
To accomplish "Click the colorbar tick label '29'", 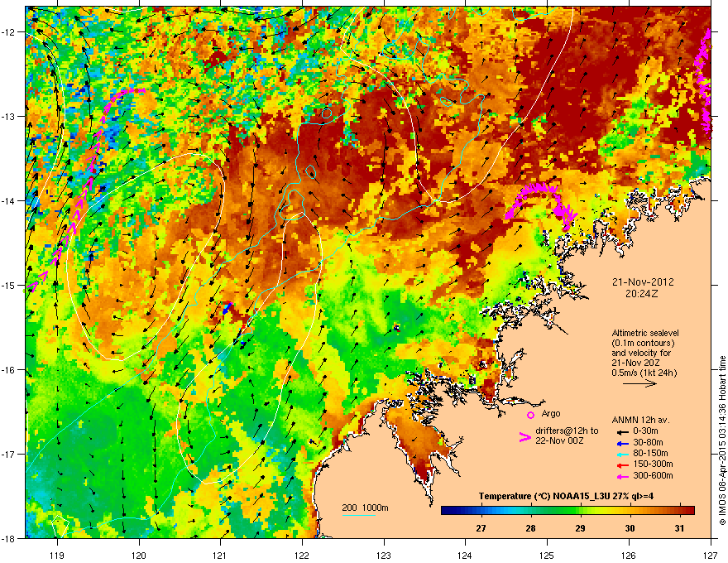I will click(x=581, y=528).
